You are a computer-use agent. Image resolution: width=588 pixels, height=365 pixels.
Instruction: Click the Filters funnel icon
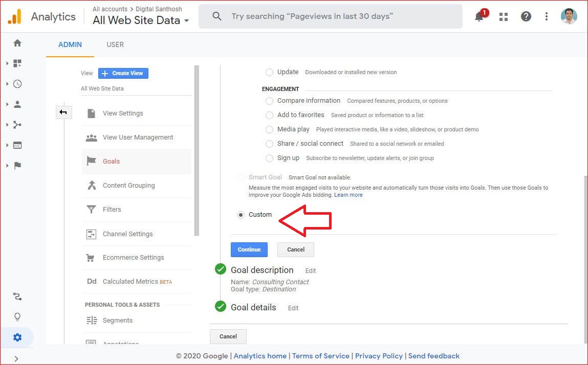91,209
